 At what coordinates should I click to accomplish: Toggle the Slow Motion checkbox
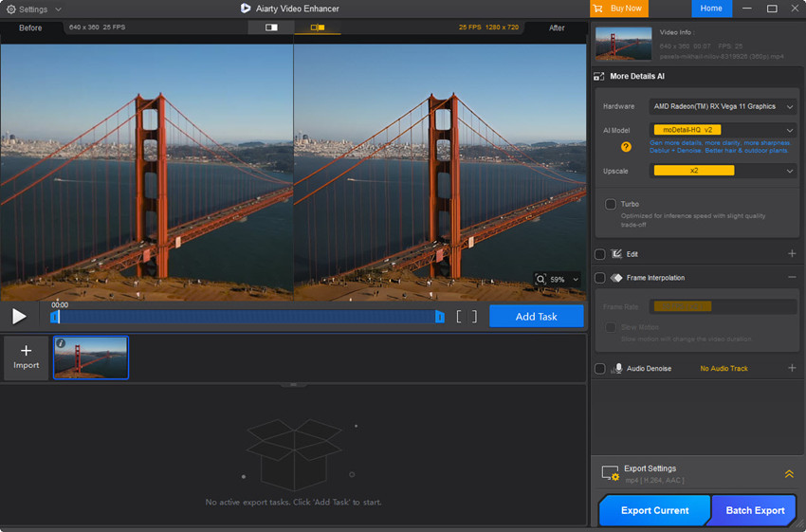610,327
